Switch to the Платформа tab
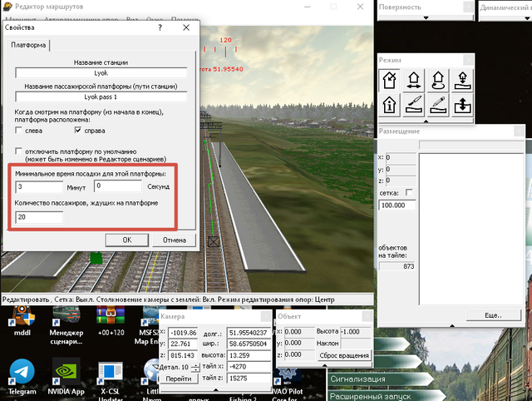532x401 pixels. click(x=28, y=45)
